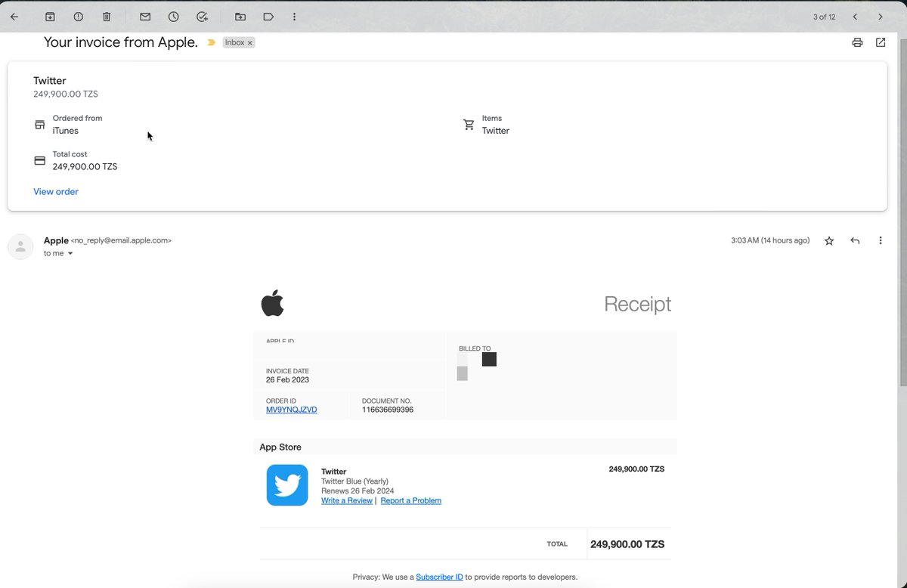
Task: Open the View order link
Action: (x=56, y=192)
